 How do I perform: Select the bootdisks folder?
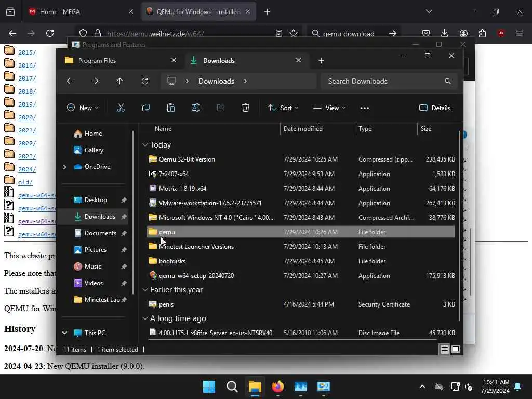coord(301,261)
